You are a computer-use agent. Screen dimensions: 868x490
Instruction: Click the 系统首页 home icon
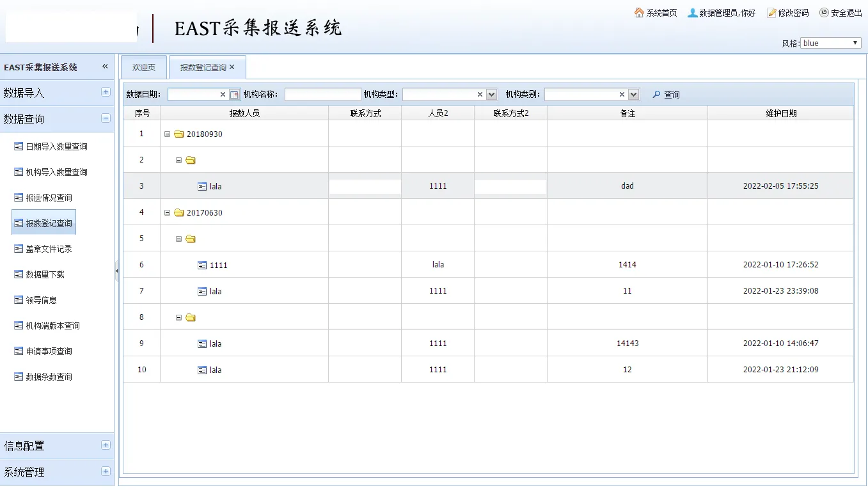[x=639, y=13]
